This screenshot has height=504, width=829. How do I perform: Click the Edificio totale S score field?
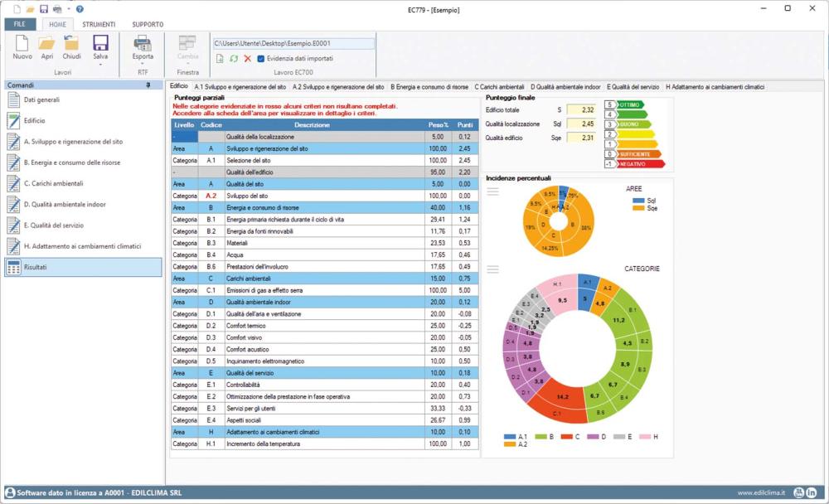click(x=581, y=110)
